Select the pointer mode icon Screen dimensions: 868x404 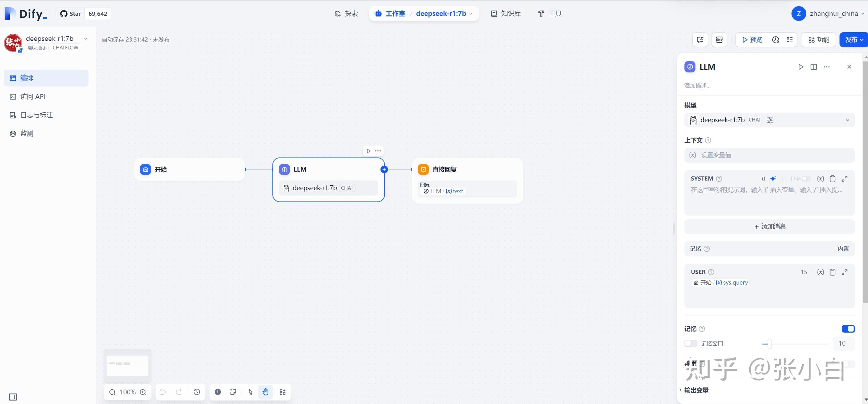tap(250, 392)
